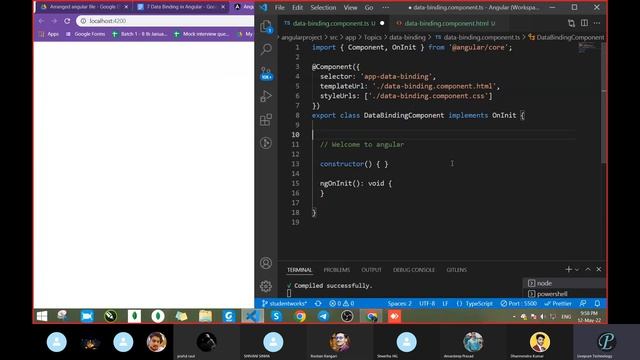Open Telegram from the taskbar
The height and width of the screenshot is (360, 640).
[x=323, y=316]
